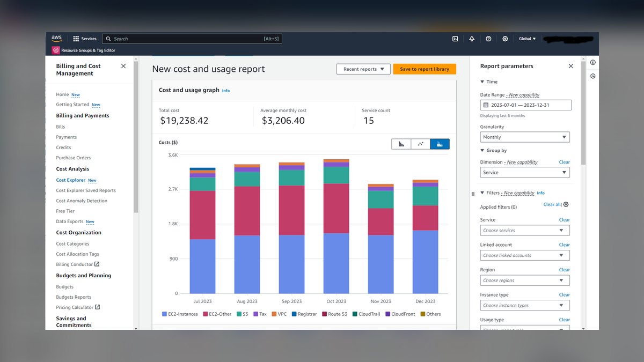The image size is (644, 362).
Task: Clear the Region filter
Action: click(564, 270)
